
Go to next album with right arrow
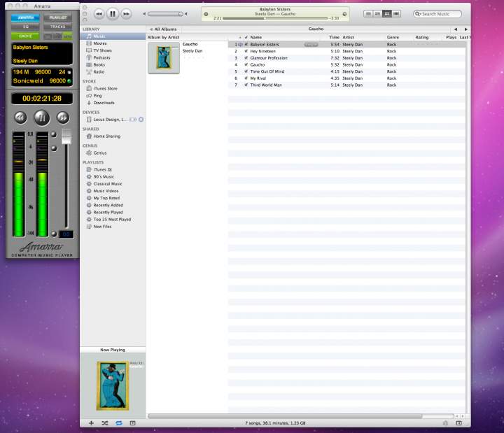coord(465,29)
